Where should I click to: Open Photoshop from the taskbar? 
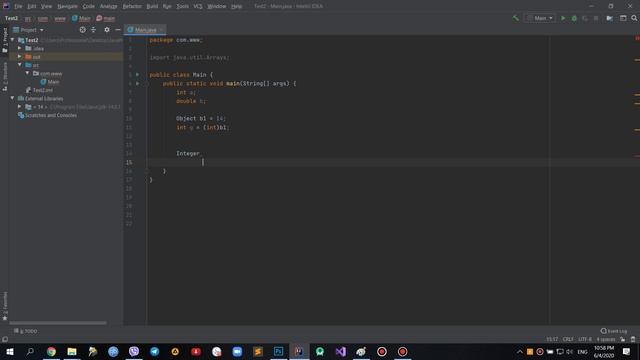[x=278, y=351]
